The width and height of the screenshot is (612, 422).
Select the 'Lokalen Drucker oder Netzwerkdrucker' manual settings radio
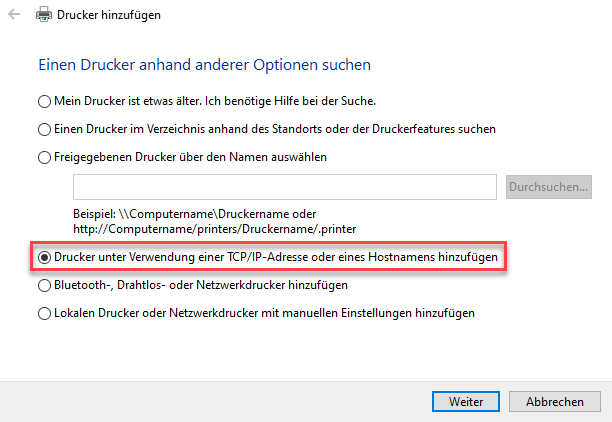coord(44,313)
